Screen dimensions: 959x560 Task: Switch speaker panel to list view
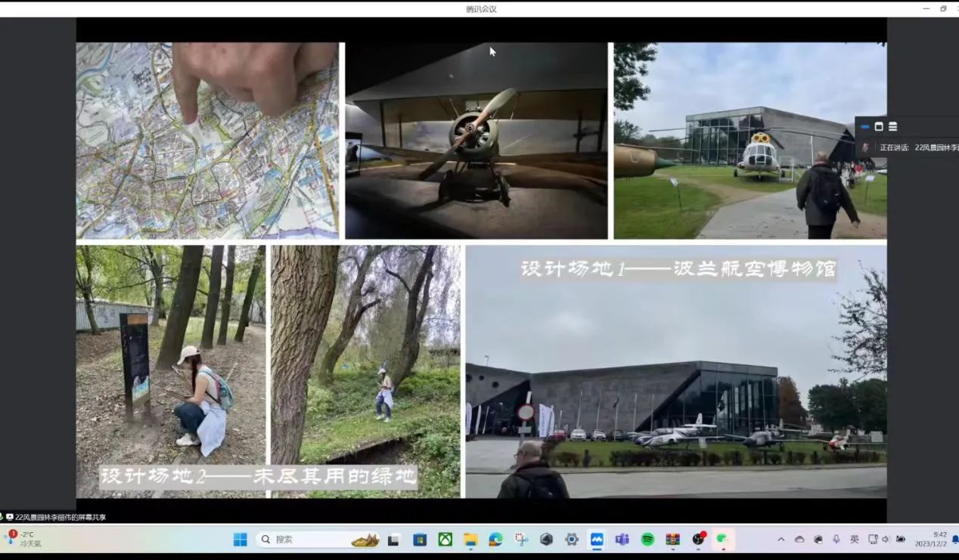[892, 127]
